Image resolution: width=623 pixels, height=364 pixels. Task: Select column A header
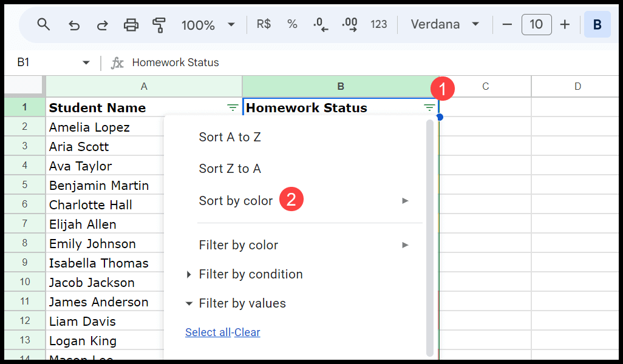point(144,87)
